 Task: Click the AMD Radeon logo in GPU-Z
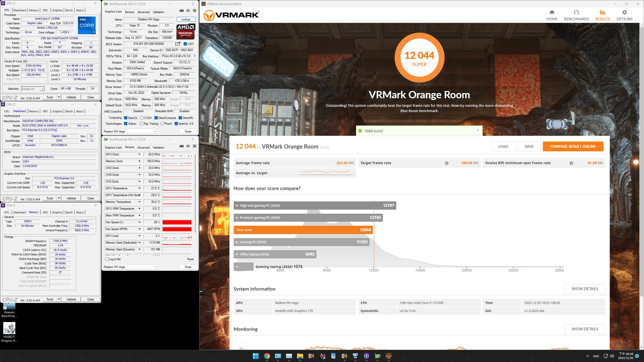point(186,32)
